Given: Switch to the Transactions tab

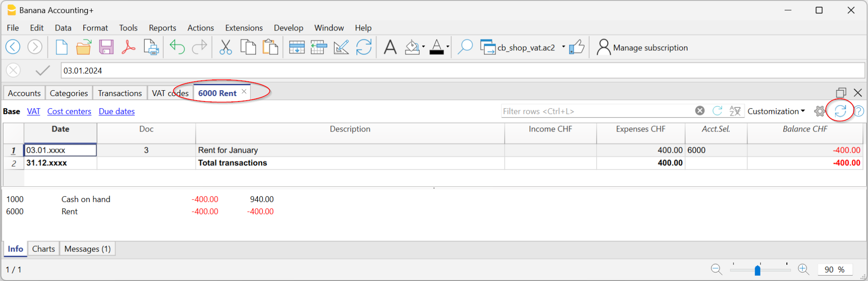Looking at the screenshot, I should [120, 93].
